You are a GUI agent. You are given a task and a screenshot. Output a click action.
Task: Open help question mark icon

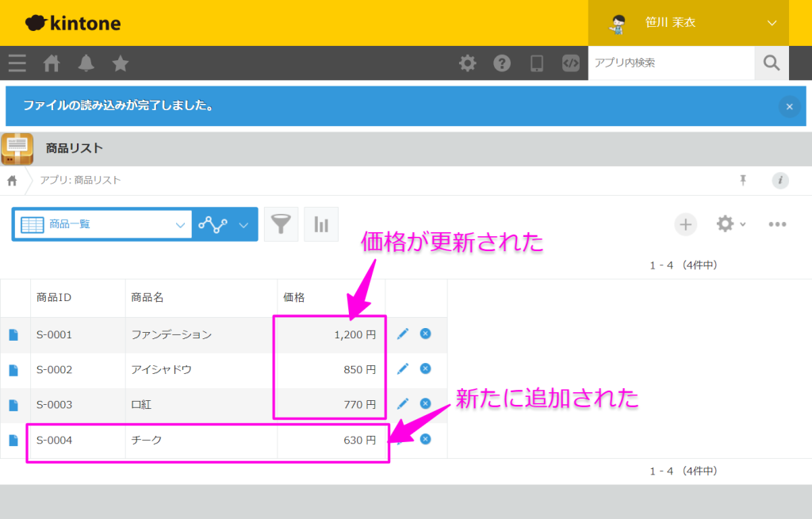[x=502, y=63]
